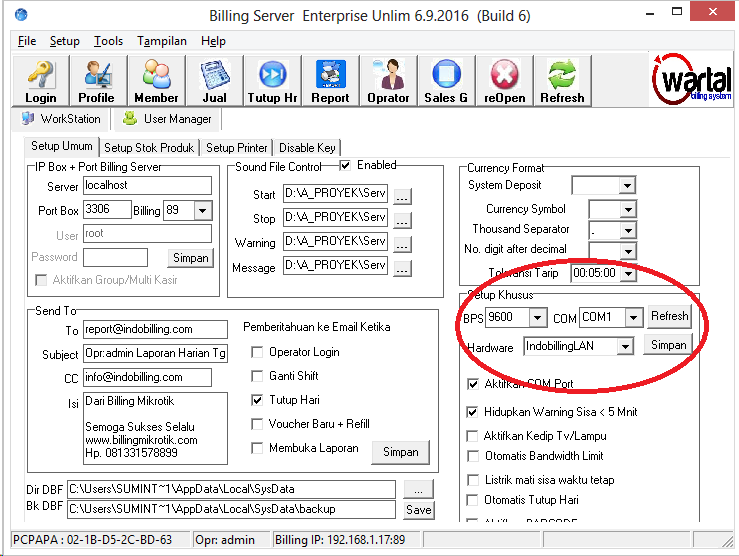Click the Subject input field
Image resolution: width=739 pixels, height=556 pixels.
pyautogui.click(x=156, y=353)
